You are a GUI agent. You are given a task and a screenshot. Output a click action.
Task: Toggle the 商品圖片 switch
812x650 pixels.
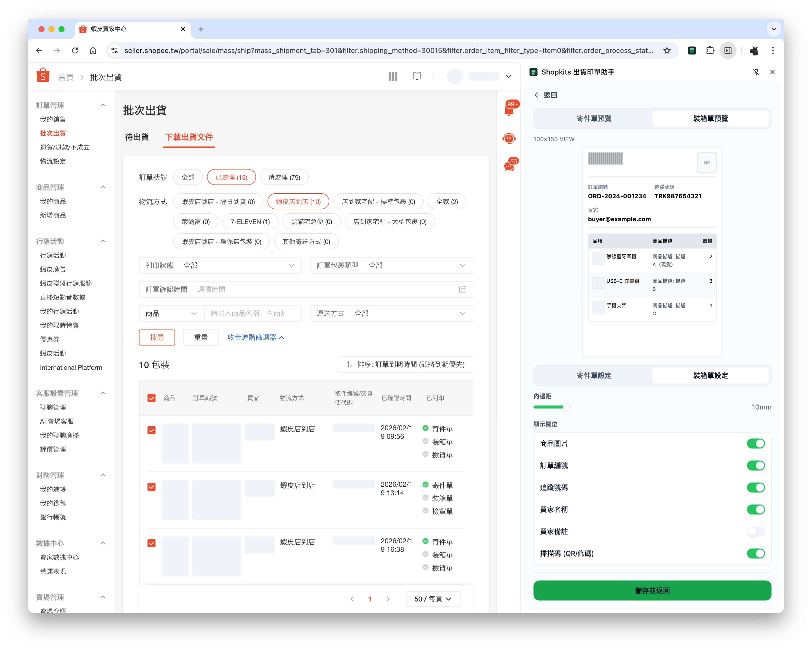click(755, 444)
